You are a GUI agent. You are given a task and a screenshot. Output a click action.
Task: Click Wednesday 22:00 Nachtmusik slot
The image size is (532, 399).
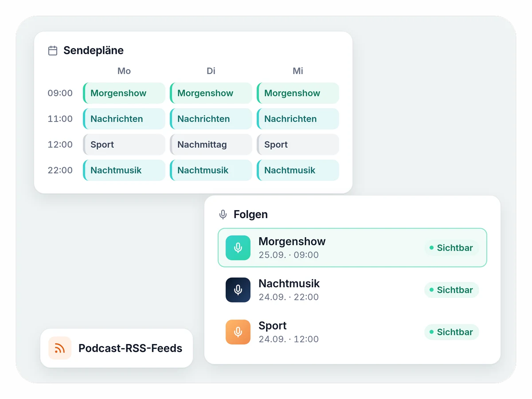[x=298, y=170]
